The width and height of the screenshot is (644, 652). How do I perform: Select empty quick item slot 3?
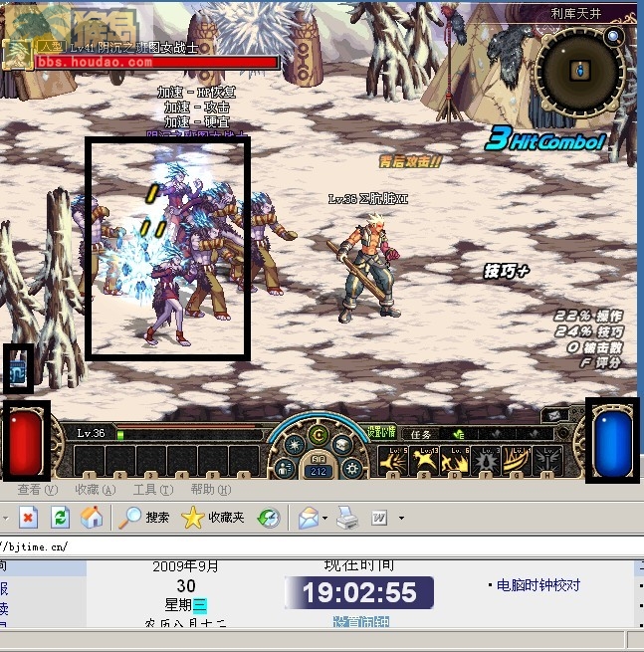150,461
